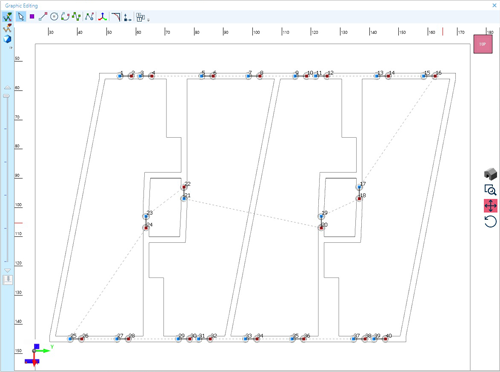The image size is (500, 372).
Task: Click the XYZ axis origin tool
Action: (102, 16)
